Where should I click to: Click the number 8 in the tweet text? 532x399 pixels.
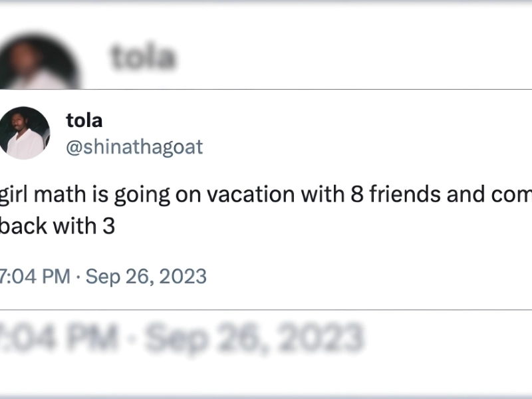[356, 195]
